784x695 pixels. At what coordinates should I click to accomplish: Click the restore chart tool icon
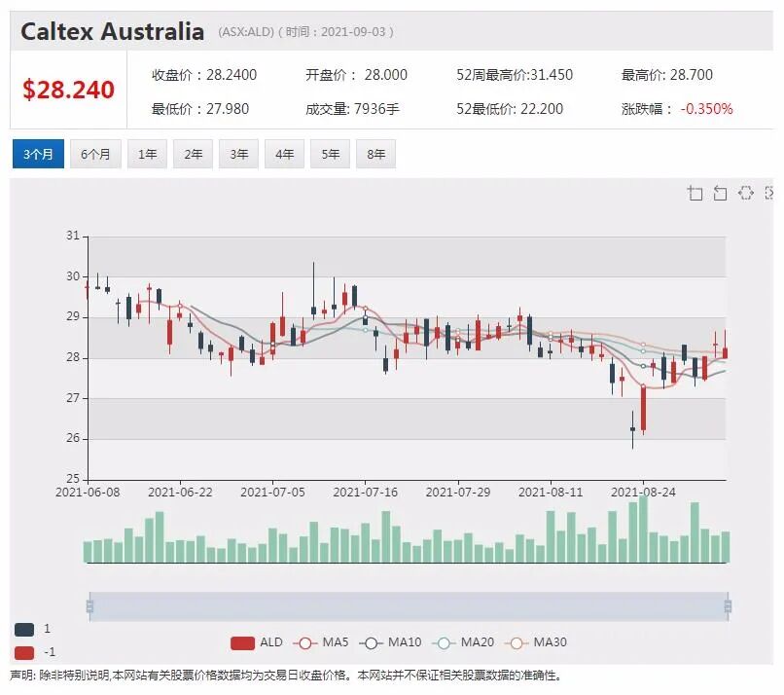point(745,193)
